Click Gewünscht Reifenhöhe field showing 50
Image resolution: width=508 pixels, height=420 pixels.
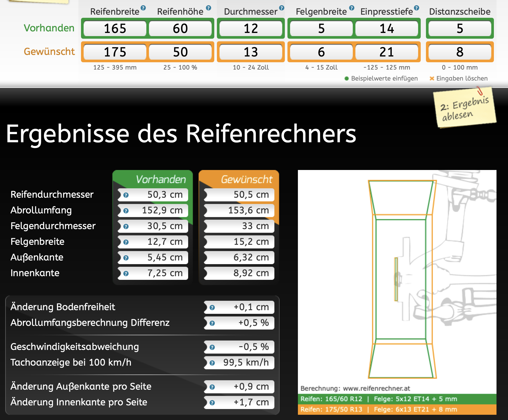pyautogui.click(x=180, y=52)
